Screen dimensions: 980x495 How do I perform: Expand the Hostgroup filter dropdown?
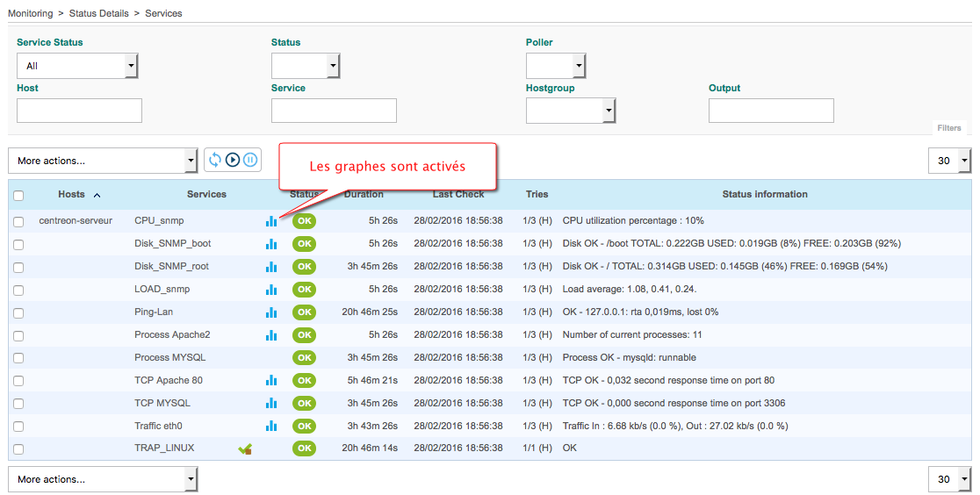(x=571, y=111)
